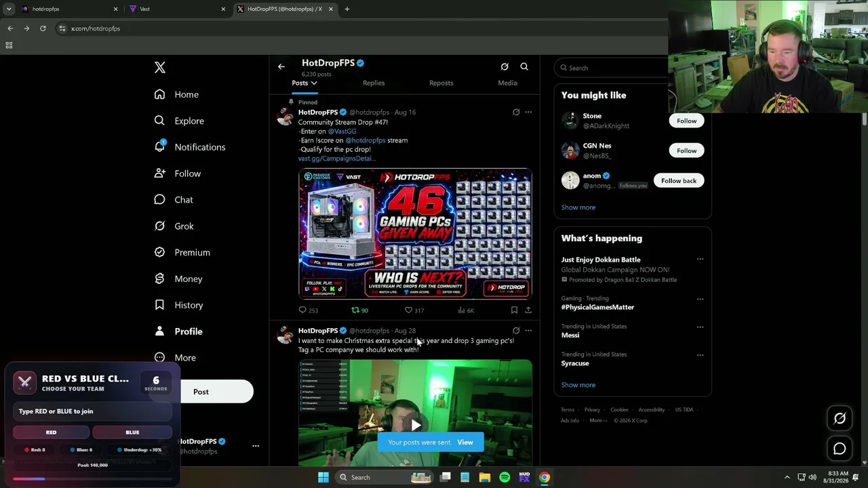The height and width of the screenshot is (488, 868).
Task: Open File Explorer from the taskbar
Action: tap(485, 477)
